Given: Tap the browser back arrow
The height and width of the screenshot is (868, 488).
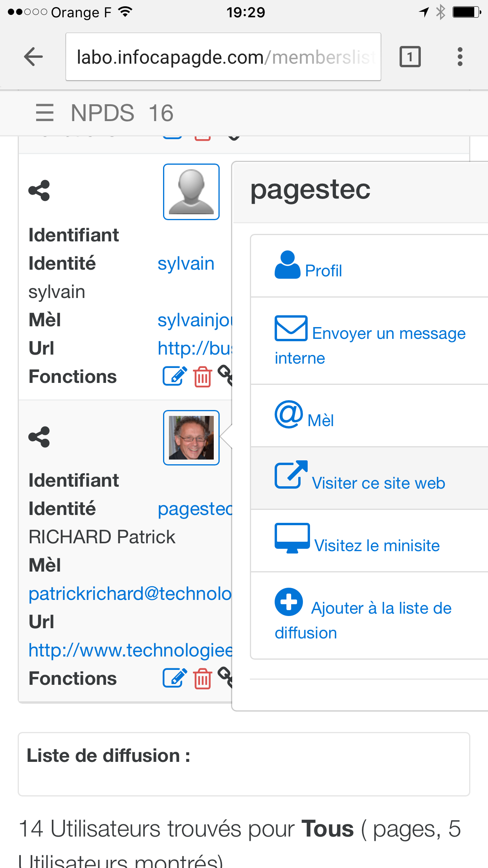Looking at the screenshot, I should (x=33, y=57).
